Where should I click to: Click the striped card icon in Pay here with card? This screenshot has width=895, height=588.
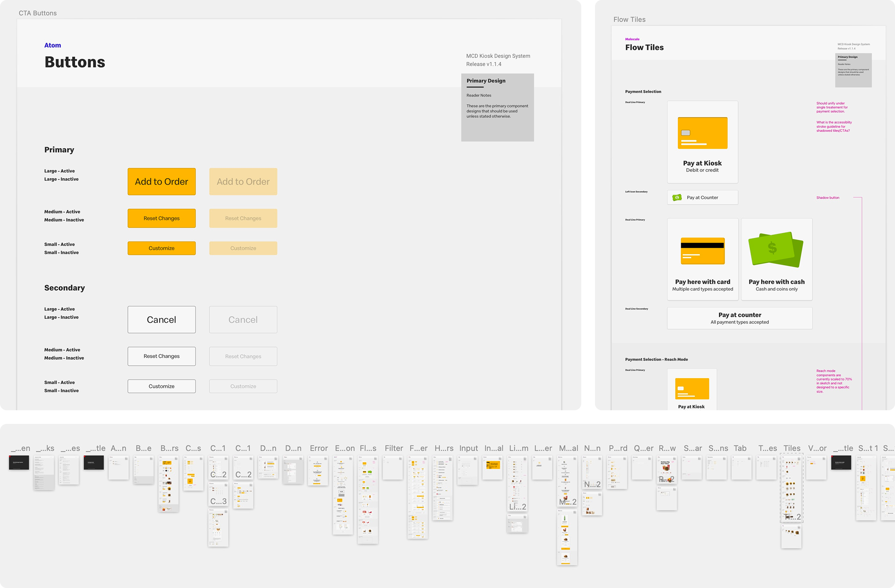click(x=702, y=251)
